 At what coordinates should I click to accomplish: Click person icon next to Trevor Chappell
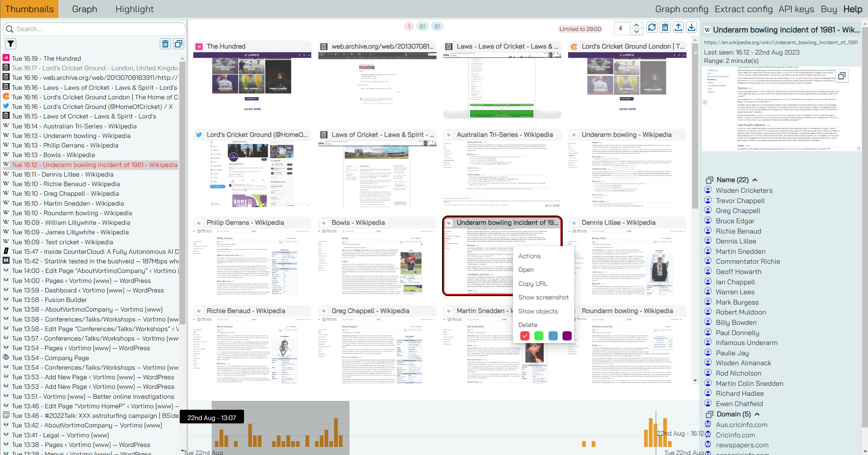708,200
